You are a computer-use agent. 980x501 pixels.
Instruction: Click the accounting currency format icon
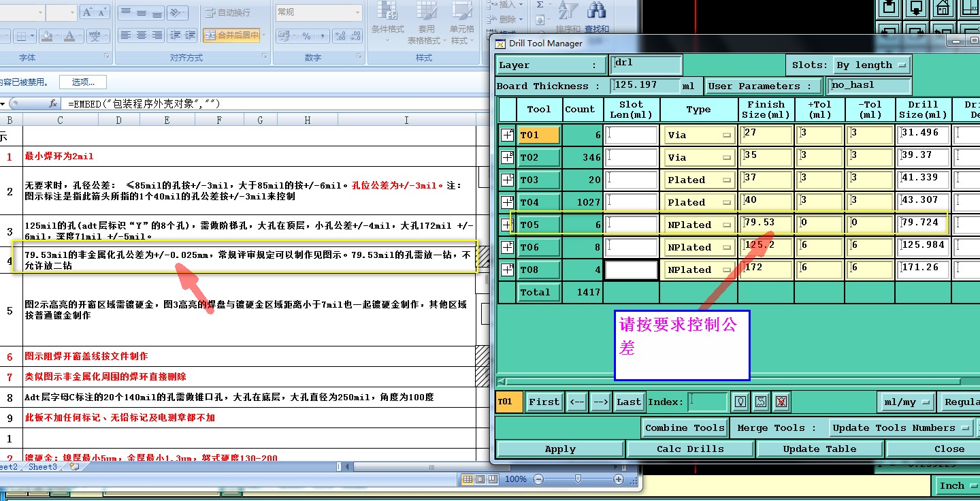[284, 35]
